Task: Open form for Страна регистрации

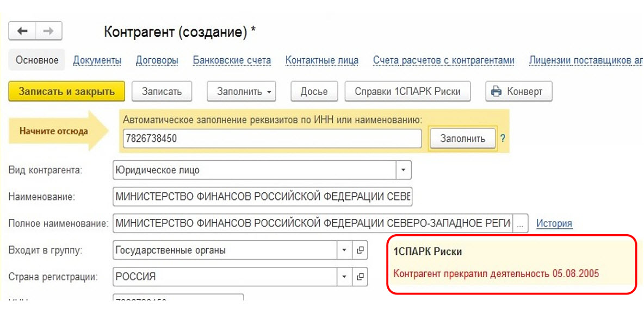Action: [360, 277]
